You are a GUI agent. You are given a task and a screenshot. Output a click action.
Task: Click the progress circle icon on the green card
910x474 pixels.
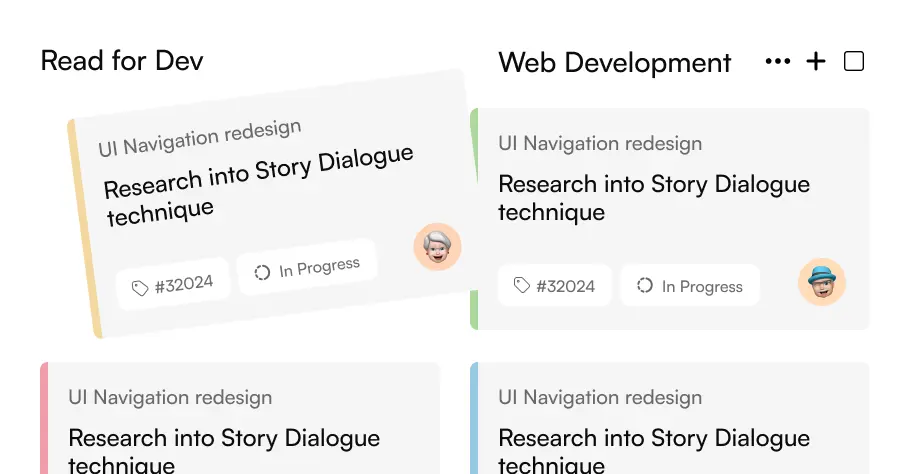coord(645,286)
